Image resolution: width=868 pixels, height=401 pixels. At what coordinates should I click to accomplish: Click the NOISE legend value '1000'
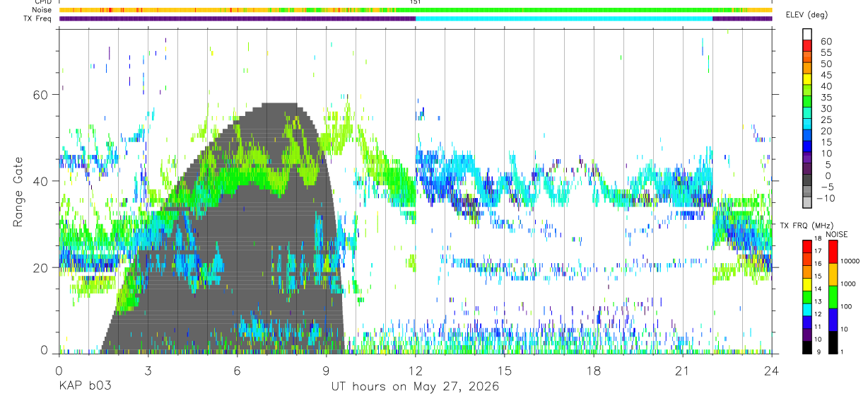coord(849,284)
